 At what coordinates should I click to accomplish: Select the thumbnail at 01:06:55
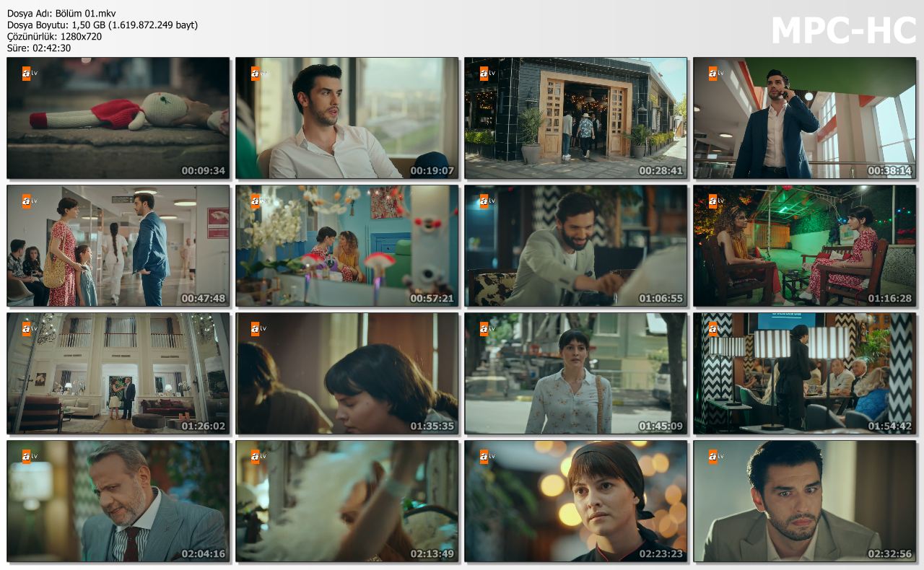coord(576,246)
